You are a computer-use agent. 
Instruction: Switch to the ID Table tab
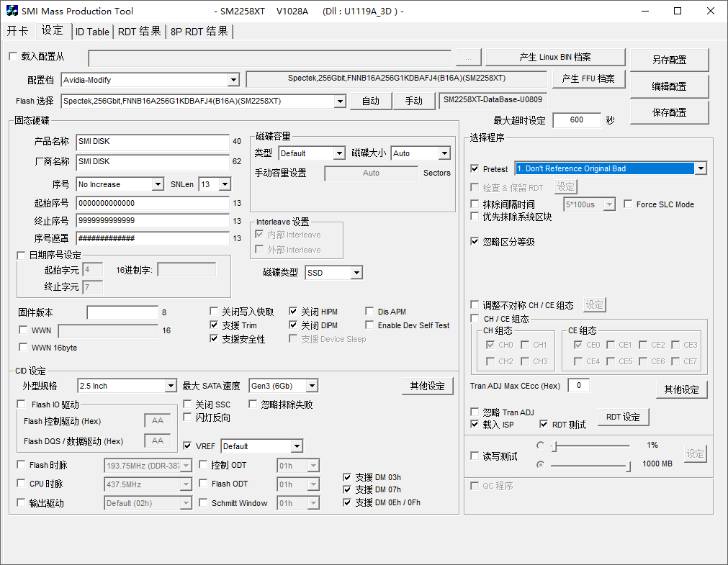point(92,32)
